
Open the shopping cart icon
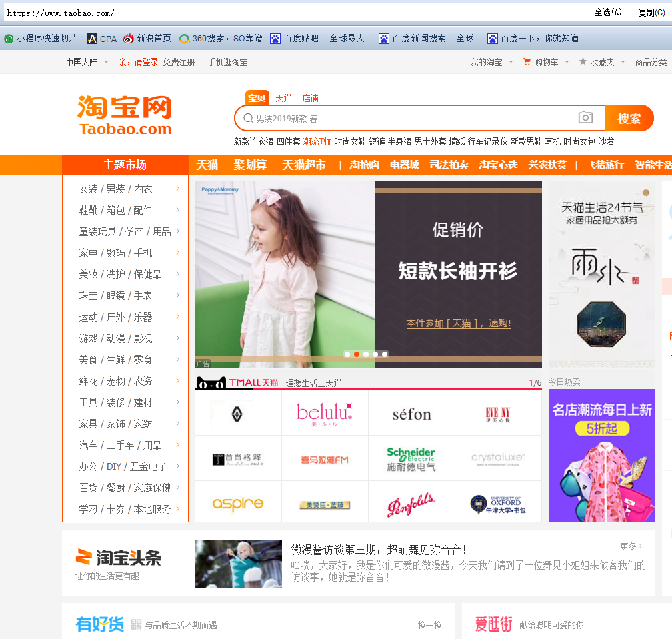(527, 62)
